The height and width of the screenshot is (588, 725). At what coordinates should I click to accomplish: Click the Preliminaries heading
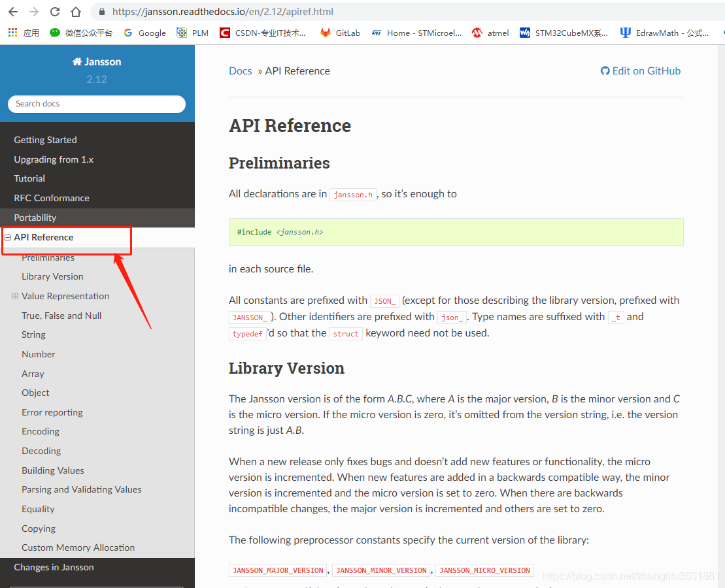coord(279,163)
